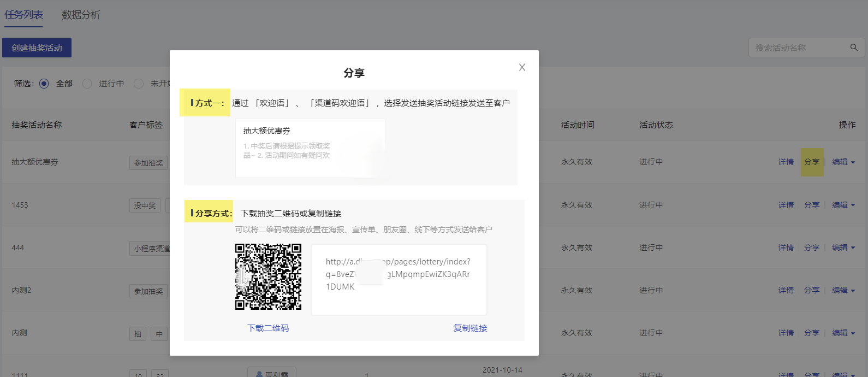Image resolution: width=868 pixels, height=377 pixels.
Task: Switch to the 数据分析 tab
Action: click(81, 15)
